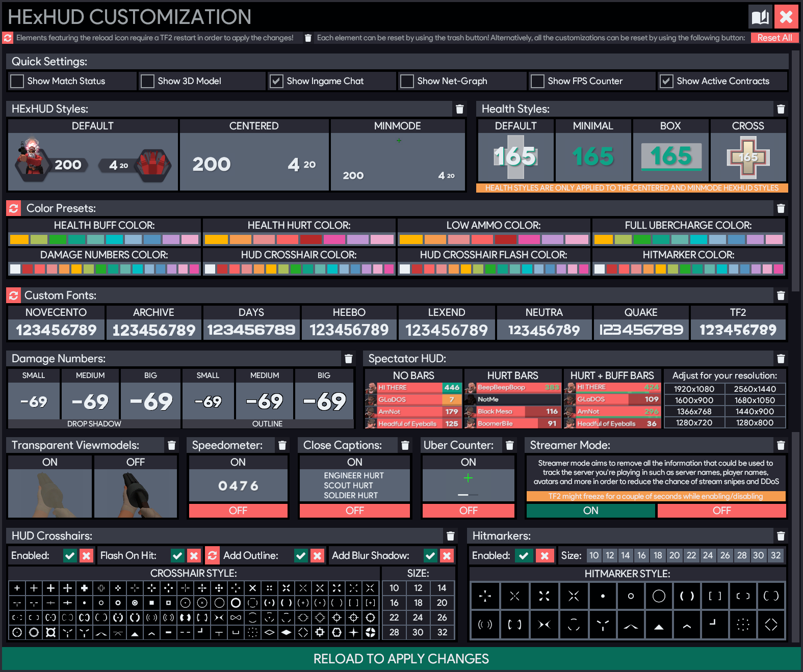This screenshot has height=672, width=803.
Task: Click reload icon beside Add Outline
Action: [x=212, y=555]
